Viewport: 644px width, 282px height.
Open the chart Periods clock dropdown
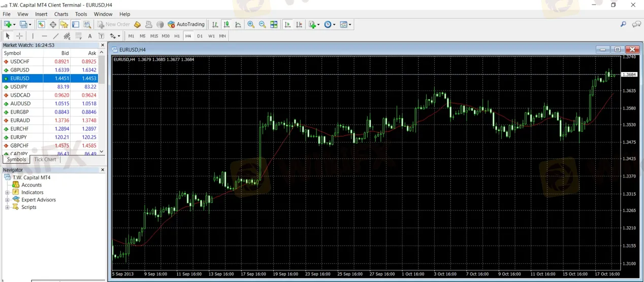[330, 24]
